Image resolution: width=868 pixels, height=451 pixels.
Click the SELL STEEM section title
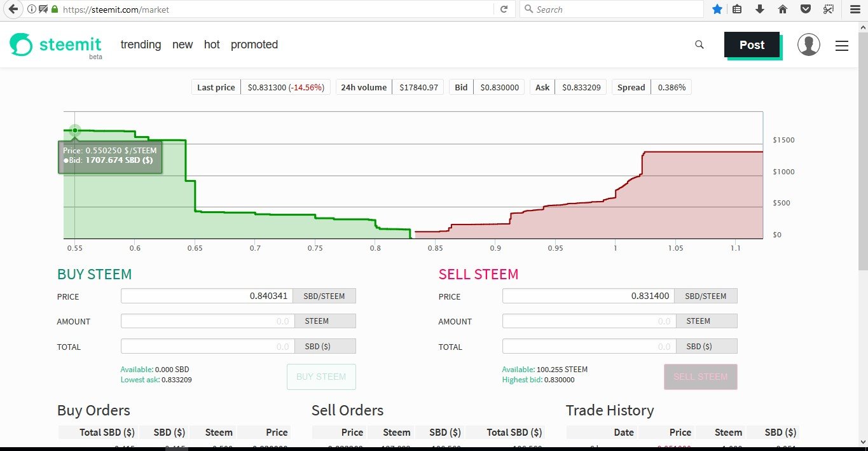pyautogui.click(x=478, y=274)
